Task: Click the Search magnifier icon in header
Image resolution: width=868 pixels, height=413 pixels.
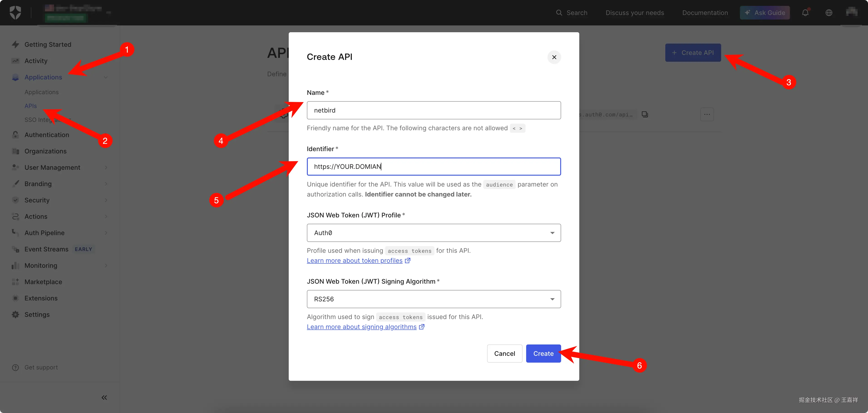Action: point(559,13)
